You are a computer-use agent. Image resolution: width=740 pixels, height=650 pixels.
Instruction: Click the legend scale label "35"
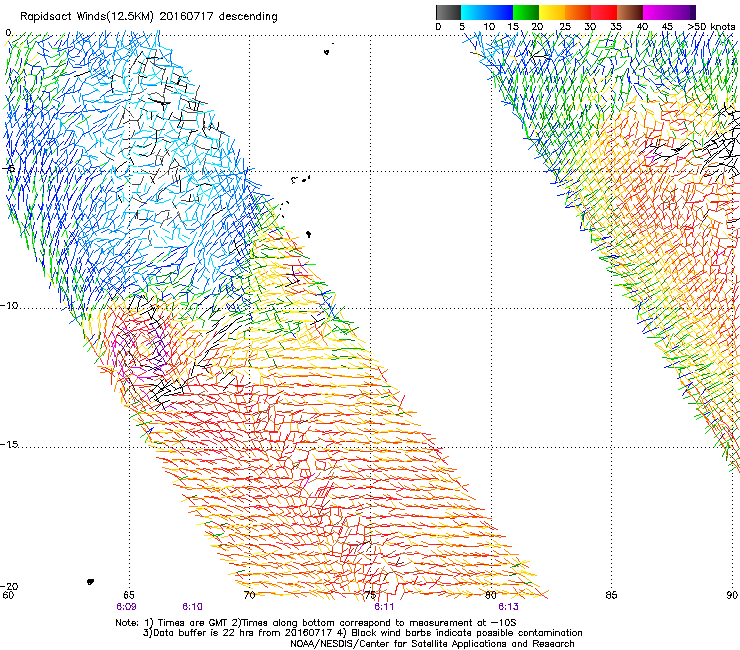point(616,27)
